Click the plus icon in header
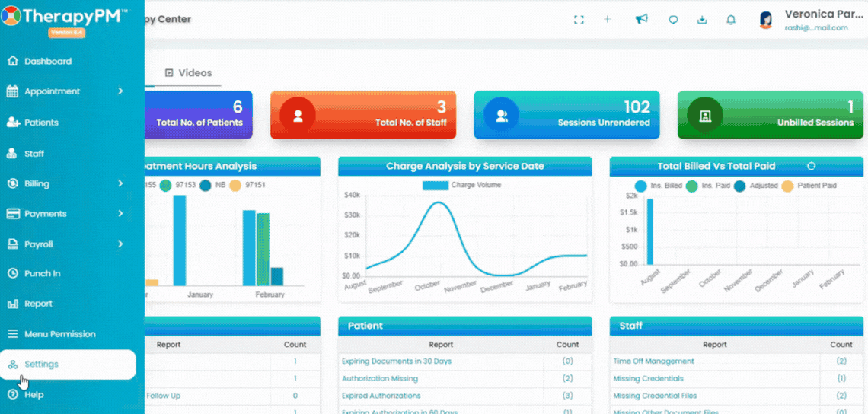The width and height of the screenshot is (868, 414). click(x=608, y=19)
